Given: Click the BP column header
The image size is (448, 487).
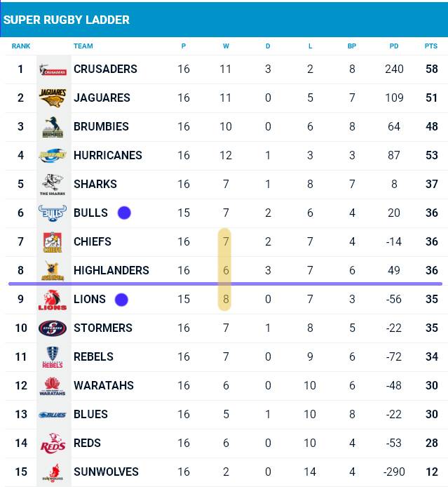Looking at the screenshot, I should [x=352, y=46].
